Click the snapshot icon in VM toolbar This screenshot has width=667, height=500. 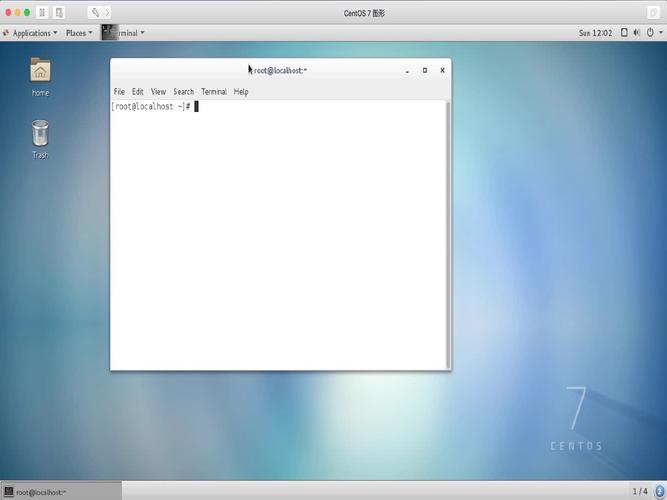tap(59, 13)
